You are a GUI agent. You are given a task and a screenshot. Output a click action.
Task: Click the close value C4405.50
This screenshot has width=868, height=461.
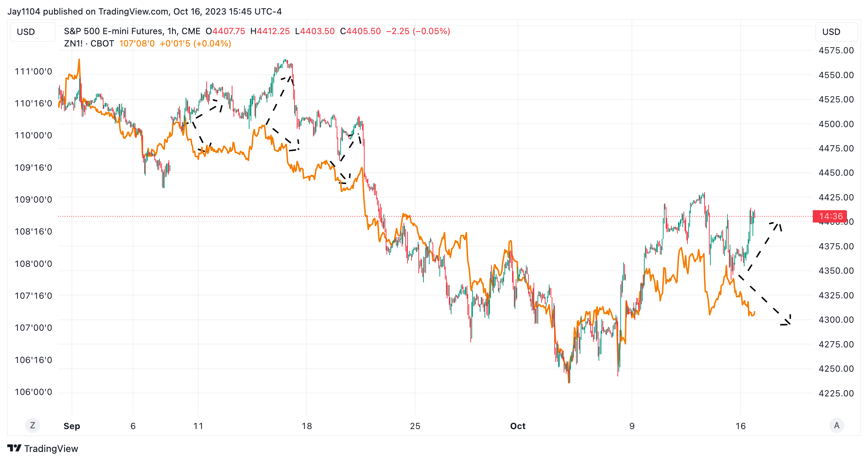click(x=360, y=31)
